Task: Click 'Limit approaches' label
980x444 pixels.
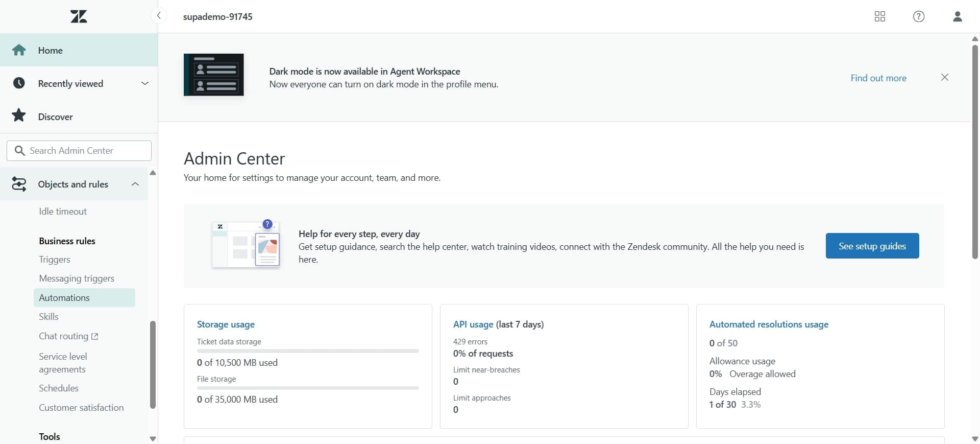Action: pyautogui.click(x=482, y=398)
